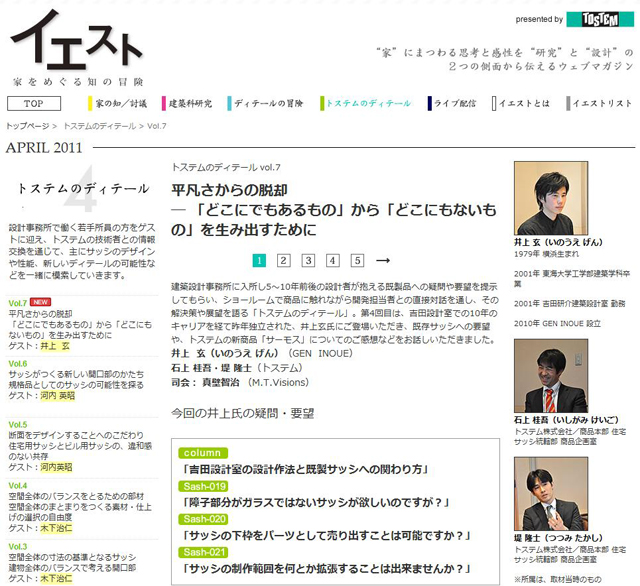Open the TOP navigation tab
The width and height of the screenshot is (640, 586).
pyautogui.click(x=33, y=103)
